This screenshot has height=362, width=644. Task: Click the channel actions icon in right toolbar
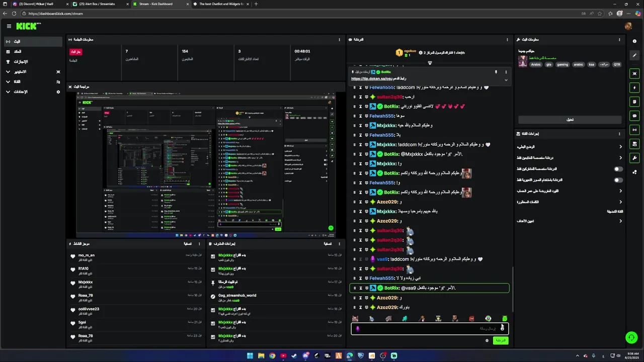pyautogui.click(x=634, y=144)
